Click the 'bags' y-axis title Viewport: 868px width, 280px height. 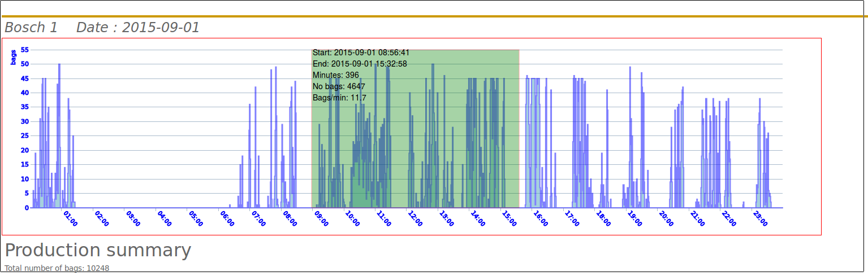14,56
